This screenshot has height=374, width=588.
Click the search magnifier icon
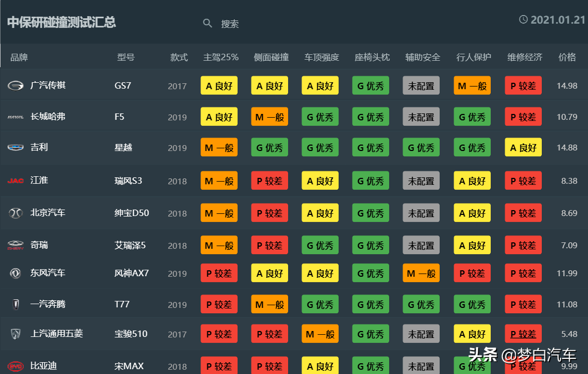click(x=207, y=23)
